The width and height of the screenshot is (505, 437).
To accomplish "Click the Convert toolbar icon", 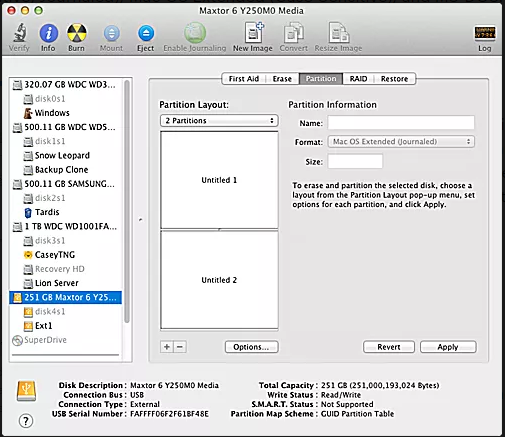I will click(294, 33).
